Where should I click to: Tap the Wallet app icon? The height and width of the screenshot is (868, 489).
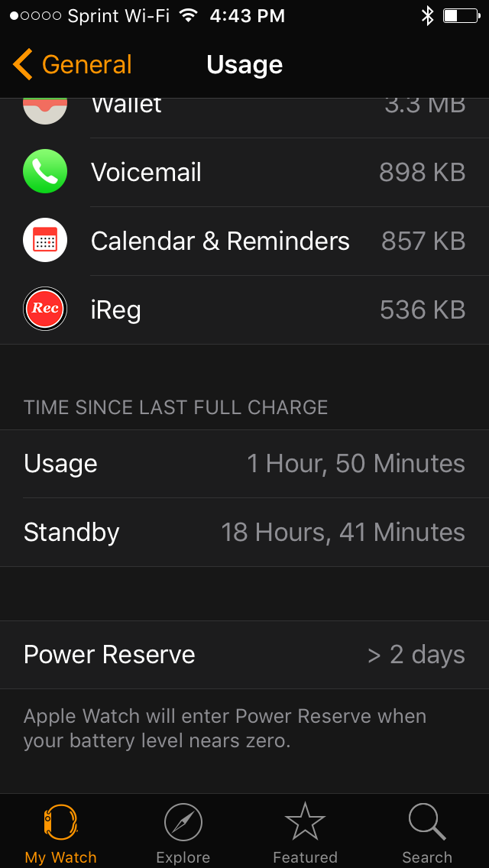click(x=45, y=111)
